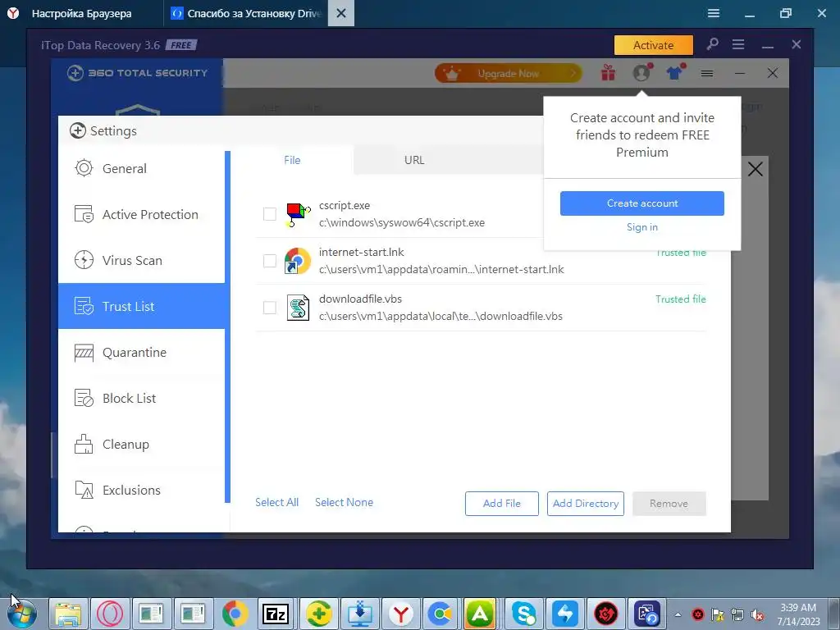The height and width of the screenshot is (630, 840).
Task: Click the Activate button in iTop
Action: coord(653,45)
